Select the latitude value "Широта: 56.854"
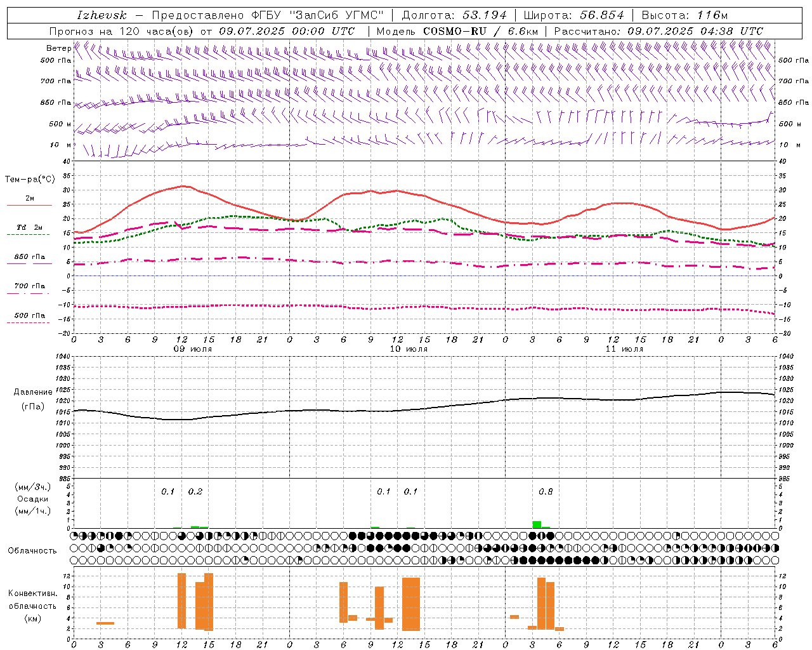Image resolution: width=812 pixels, height=650 pixels. (x=573, y=15)
